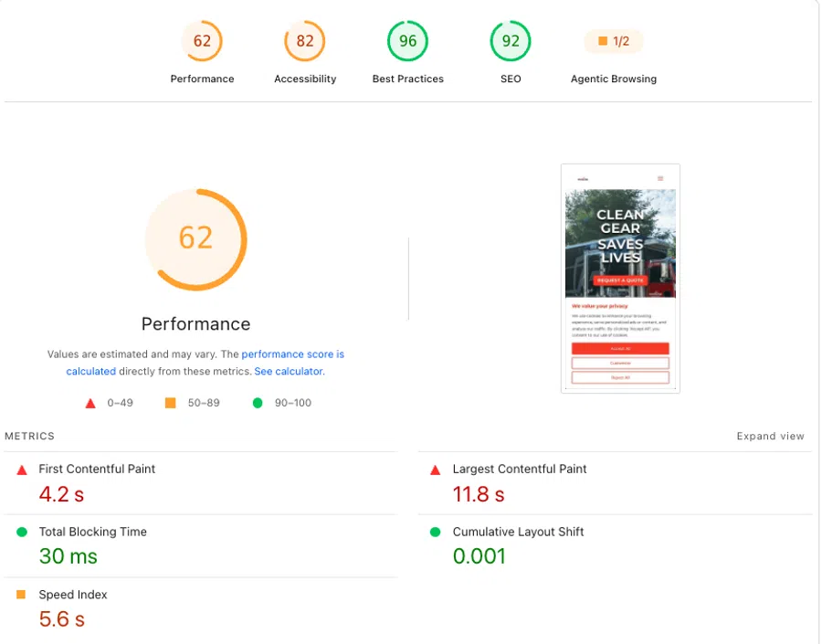Screen dimensions: 822x644
Task: Click the orange square legend icon 50–89
Action: click(x=171, y=403)
